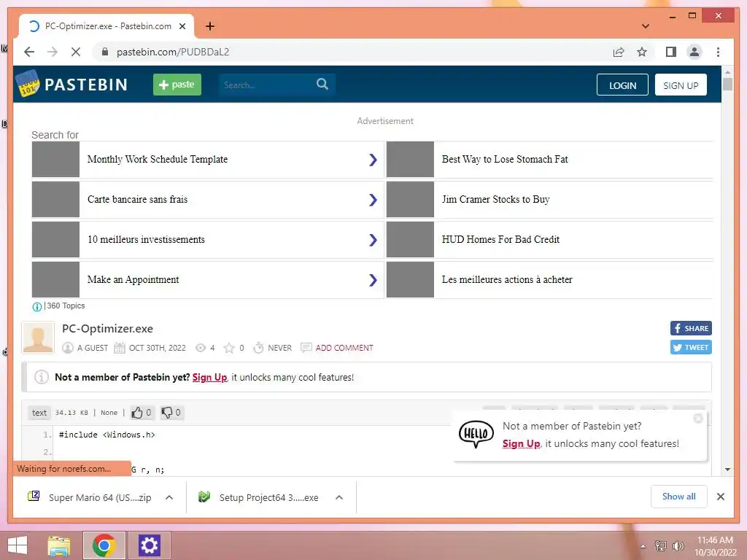Screen dimensions: 747x560
Task: Click the ADD COMMENT link
Action: (x=344, y=348)
